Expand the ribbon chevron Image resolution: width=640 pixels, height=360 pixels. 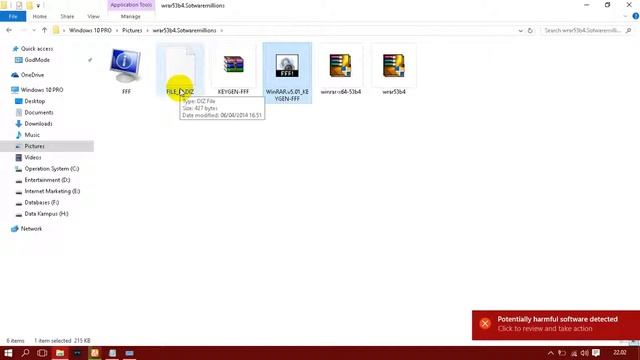tap(625, 16)
